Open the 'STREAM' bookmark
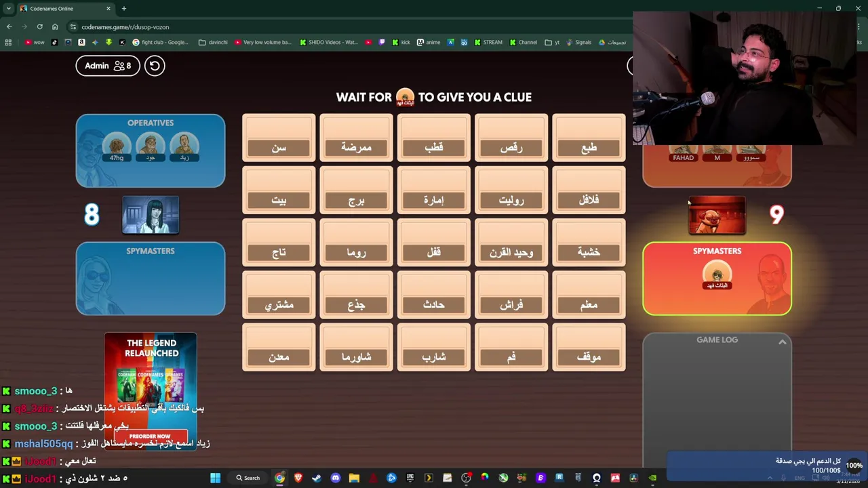Image resolution: width=868 pixels, height=488 pixels. pyautogui.click(x=487, y=42)
